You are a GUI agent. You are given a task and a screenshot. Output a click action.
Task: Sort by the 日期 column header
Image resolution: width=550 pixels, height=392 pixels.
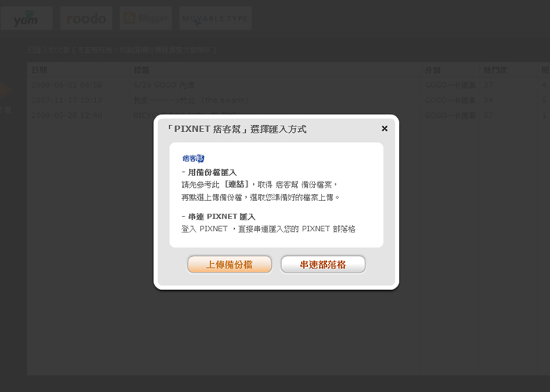39,70
